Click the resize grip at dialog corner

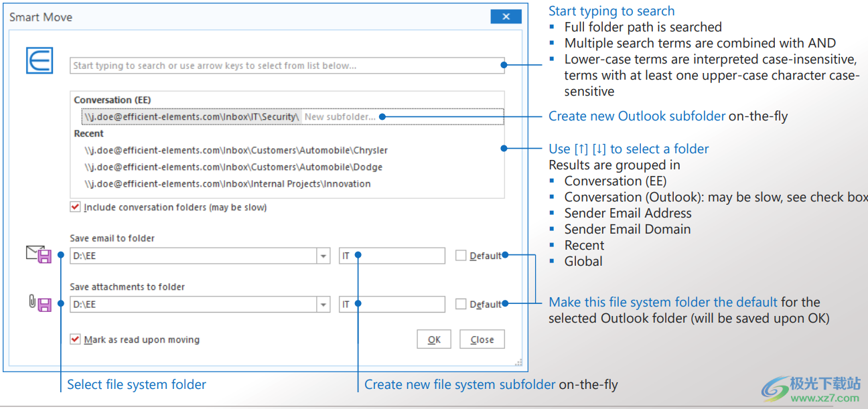(518, 363)
